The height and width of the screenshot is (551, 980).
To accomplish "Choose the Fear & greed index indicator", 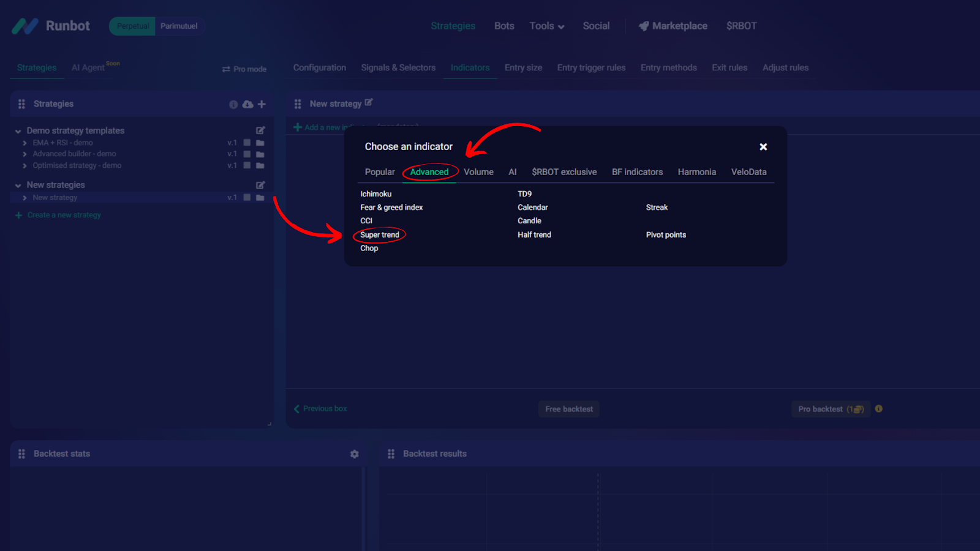I will pyautogui.click(x=391, y=208).
